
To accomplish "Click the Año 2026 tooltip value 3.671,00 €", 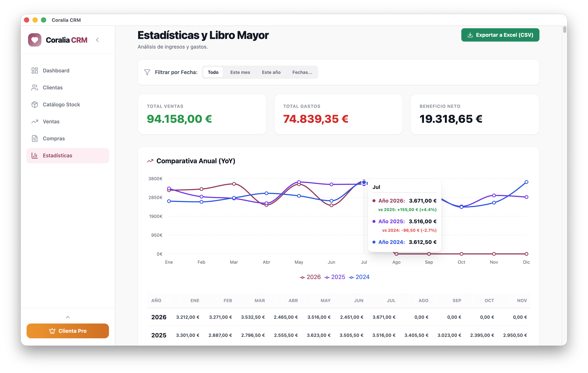I will (423, 201).
